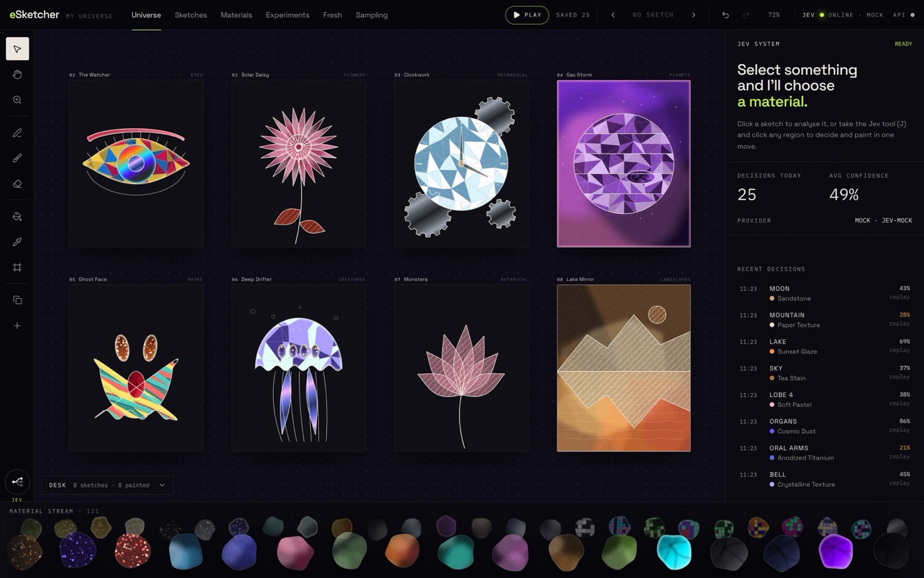
Task: Click the LOBE 4 Soft Pastel row
Action: (824, 399)
